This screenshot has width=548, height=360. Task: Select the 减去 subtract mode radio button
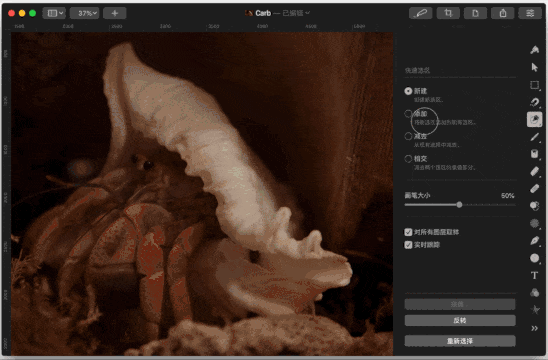pos(408,136)
